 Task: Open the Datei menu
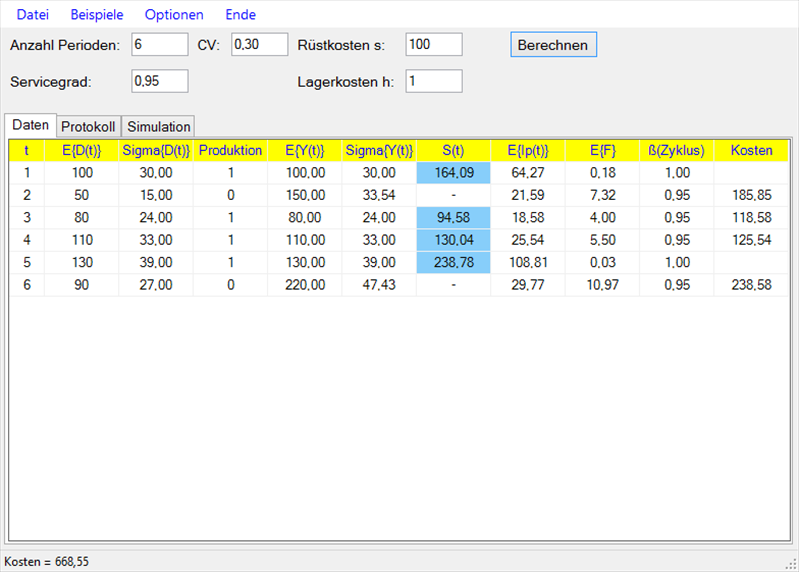click(x=32, y=15)
